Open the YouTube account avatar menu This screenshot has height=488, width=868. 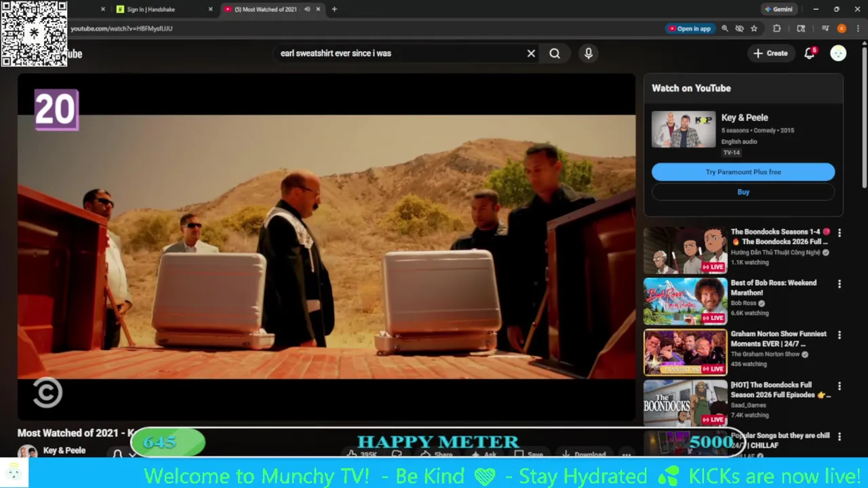[838, 54]
